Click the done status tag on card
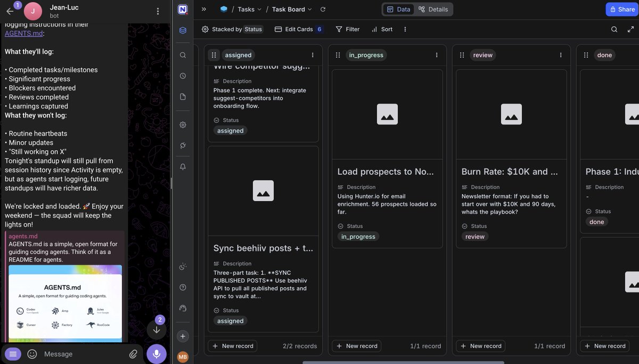Viewport: 639px width, 364px height. [x=597, y=222]
